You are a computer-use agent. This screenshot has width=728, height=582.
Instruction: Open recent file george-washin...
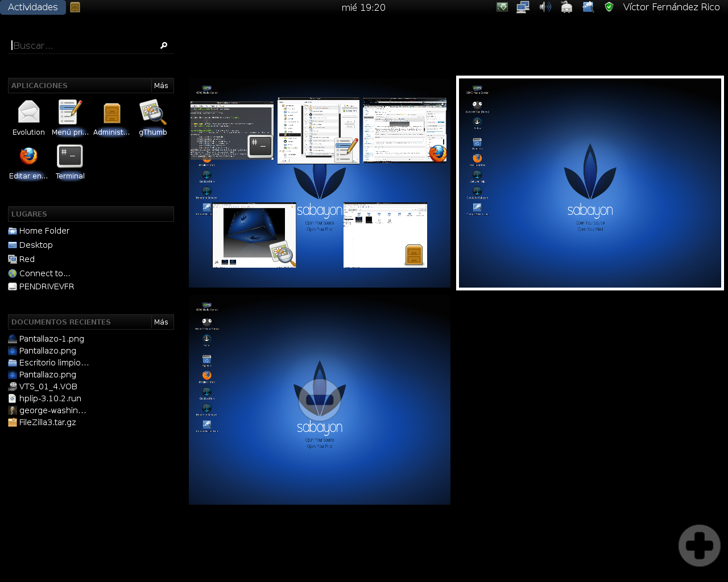pyautogui.click(x=47, y=410)
